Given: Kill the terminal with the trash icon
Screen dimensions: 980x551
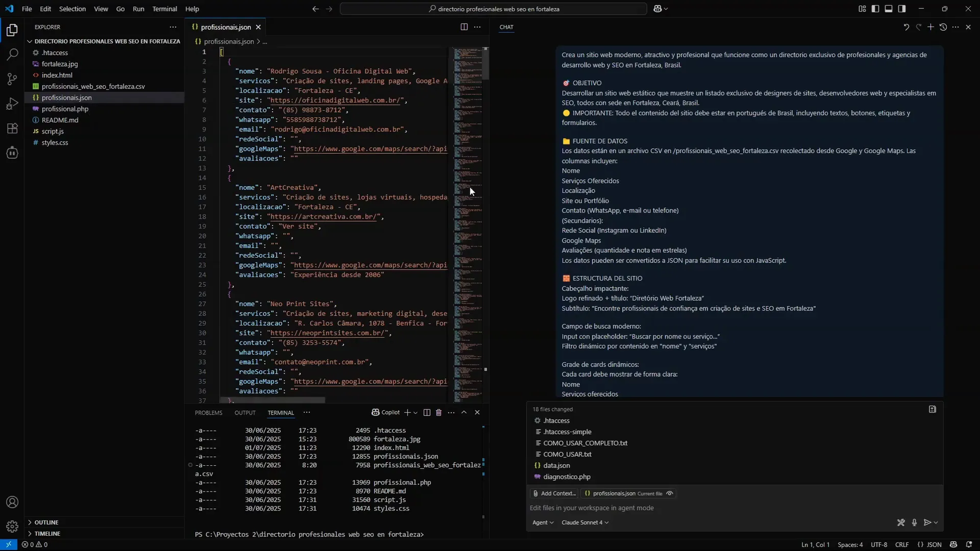Looking at the screenshot, I should [x=438, y=413].
